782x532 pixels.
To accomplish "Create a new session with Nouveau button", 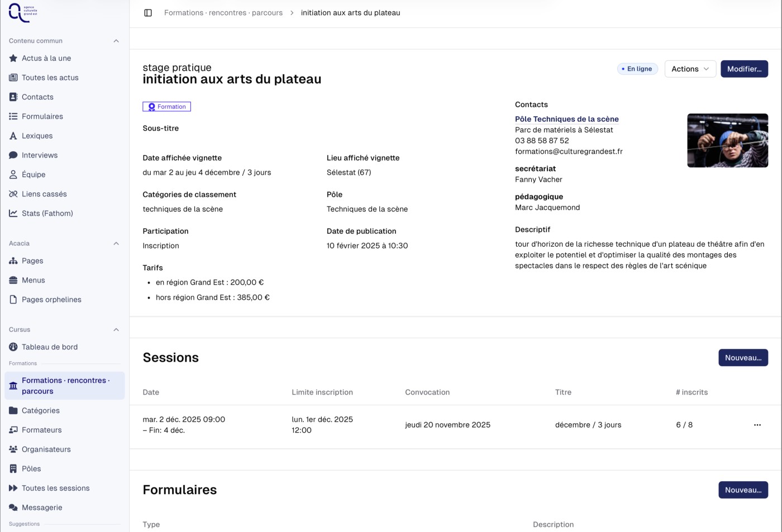I will 743,358.
